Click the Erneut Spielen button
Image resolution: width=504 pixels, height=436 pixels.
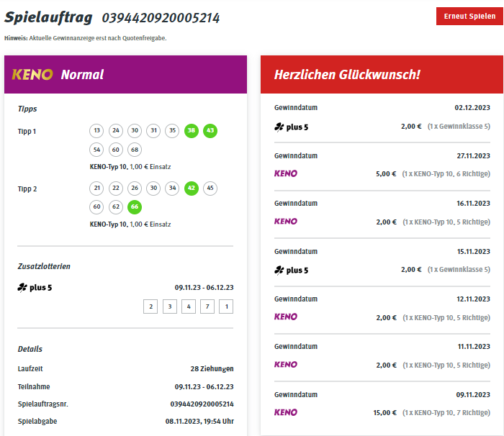pyautogui.click(x=469, y=16)
